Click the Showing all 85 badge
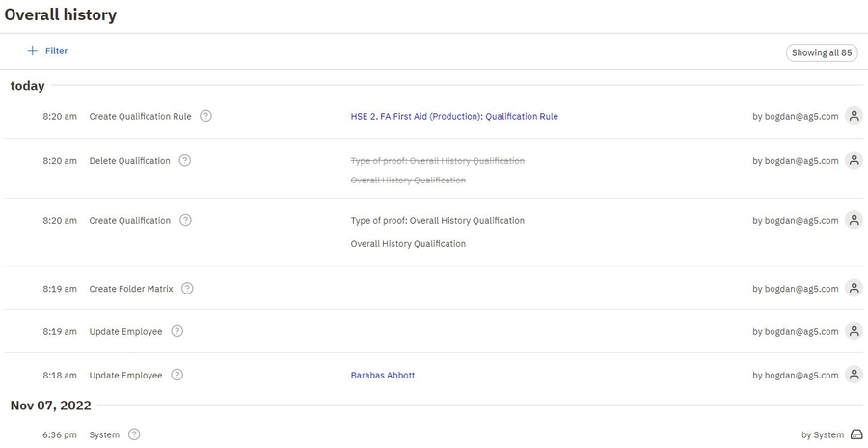This screenshot has height=448, width=868. [822, 53]
